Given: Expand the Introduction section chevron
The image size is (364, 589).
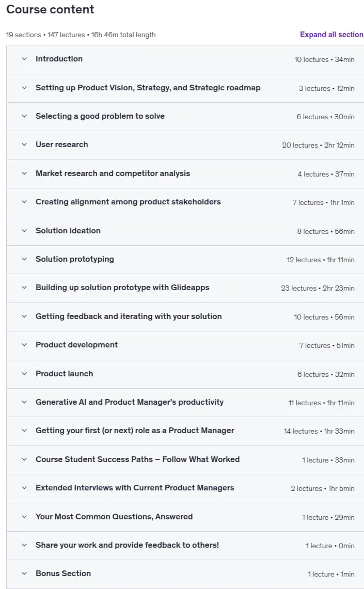Looking at the screenshot, I should [x=24, y=59].
